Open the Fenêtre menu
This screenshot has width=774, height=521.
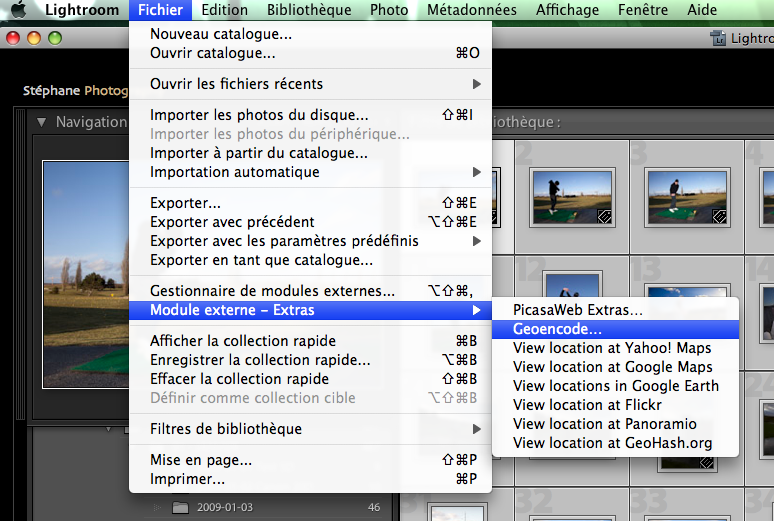643,9
